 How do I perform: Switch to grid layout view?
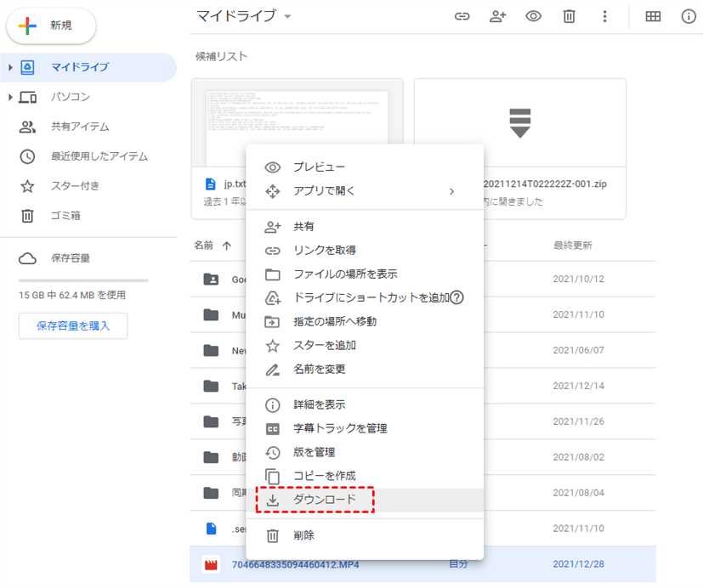coord(653,16)
